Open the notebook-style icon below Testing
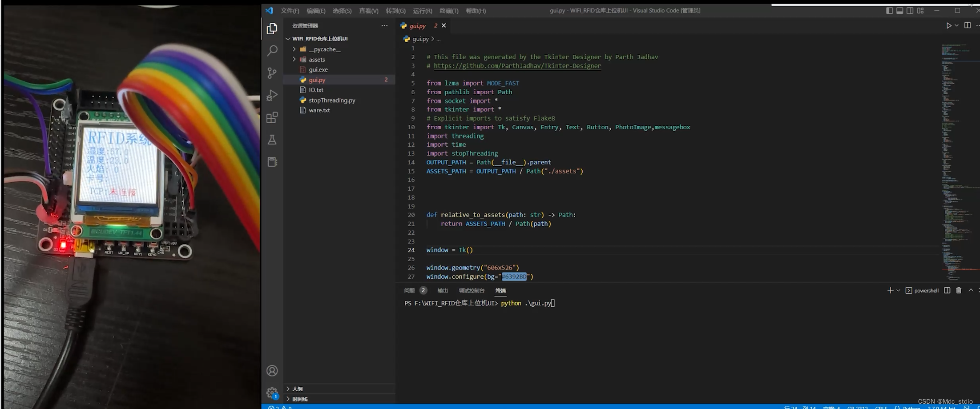 pos(272,162)
